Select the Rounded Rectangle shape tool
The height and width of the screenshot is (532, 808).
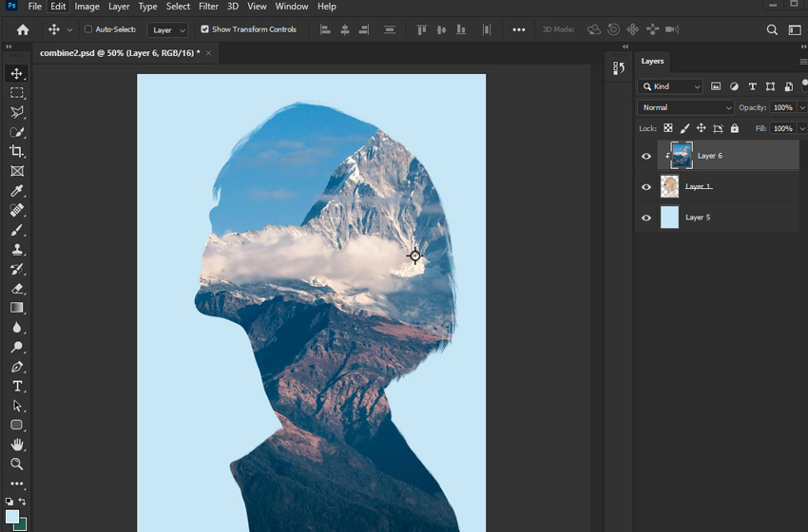(16, 425)
